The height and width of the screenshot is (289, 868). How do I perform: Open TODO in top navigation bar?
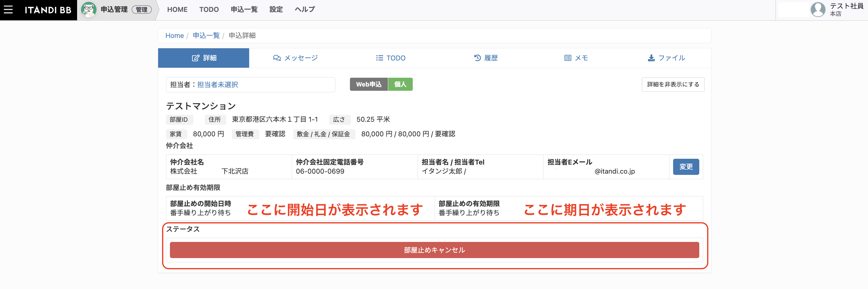click(209, 9)
